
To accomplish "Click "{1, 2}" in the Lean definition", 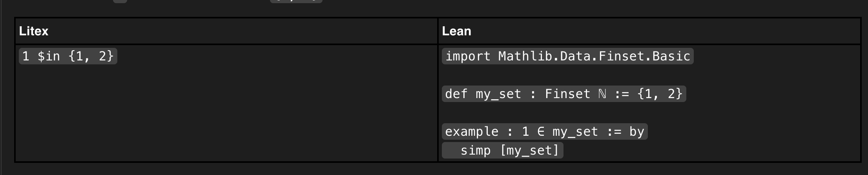I will tap(660, 94).
